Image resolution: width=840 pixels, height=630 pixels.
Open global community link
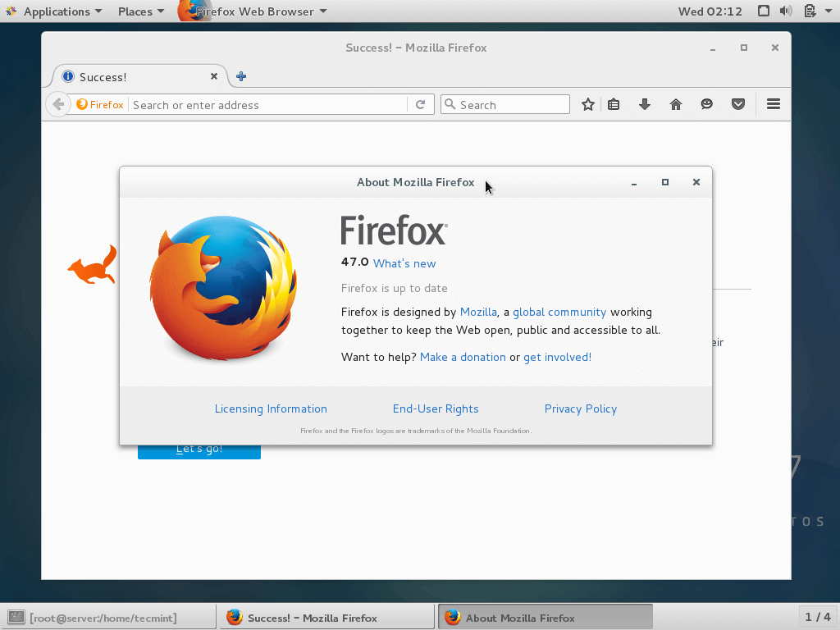coord(559,312)
